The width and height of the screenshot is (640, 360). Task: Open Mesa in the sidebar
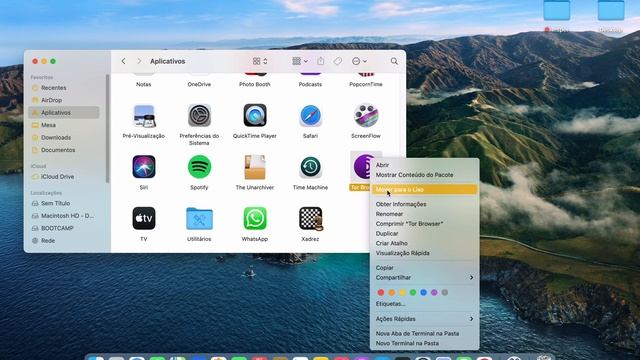pyautogui.click(x=64, y=125)
